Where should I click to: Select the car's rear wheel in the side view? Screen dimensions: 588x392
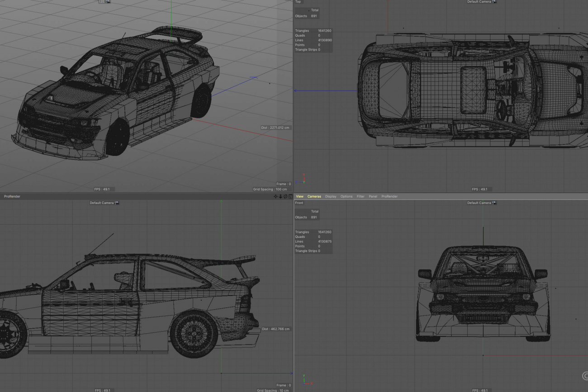tap(194, 333)
